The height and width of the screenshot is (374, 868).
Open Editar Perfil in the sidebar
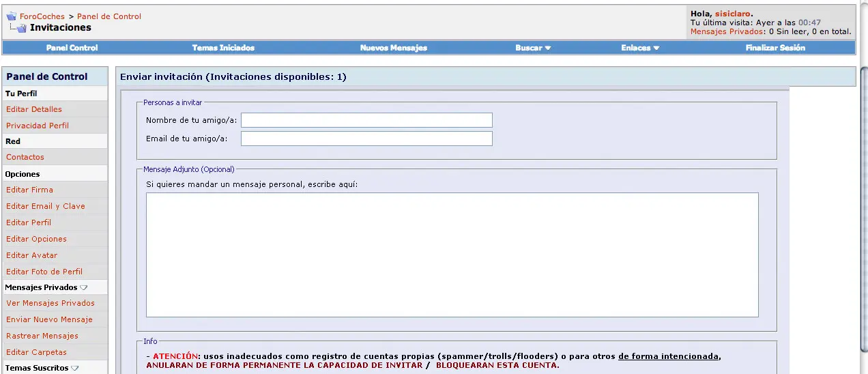(29, 222)
